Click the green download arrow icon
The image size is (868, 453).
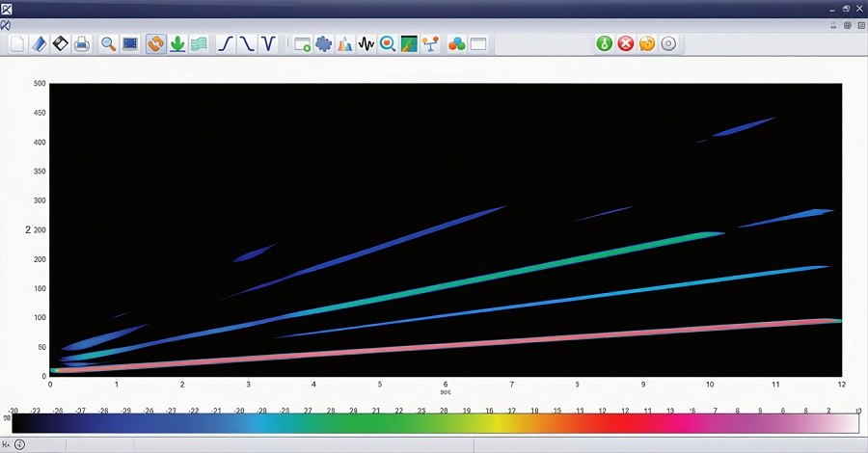click(x=177, y=43)
